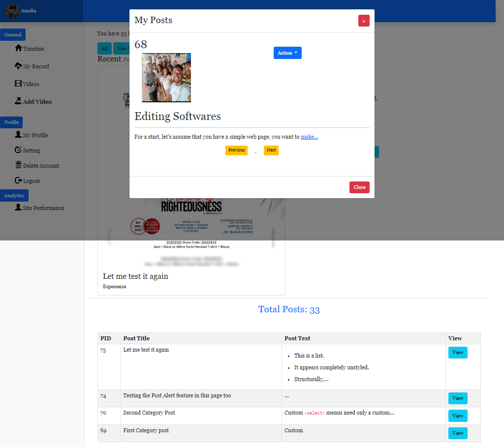This screenshot has width=504, height=447.
Task: Click the Videos film icon
Action: coord(18,84)
